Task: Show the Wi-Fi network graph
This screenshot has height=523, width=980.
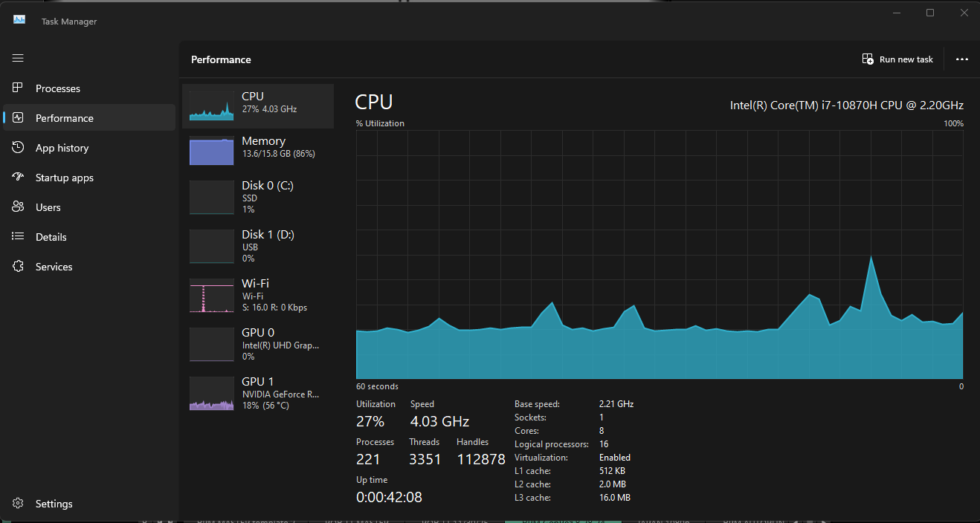Action: click(258, 295)
